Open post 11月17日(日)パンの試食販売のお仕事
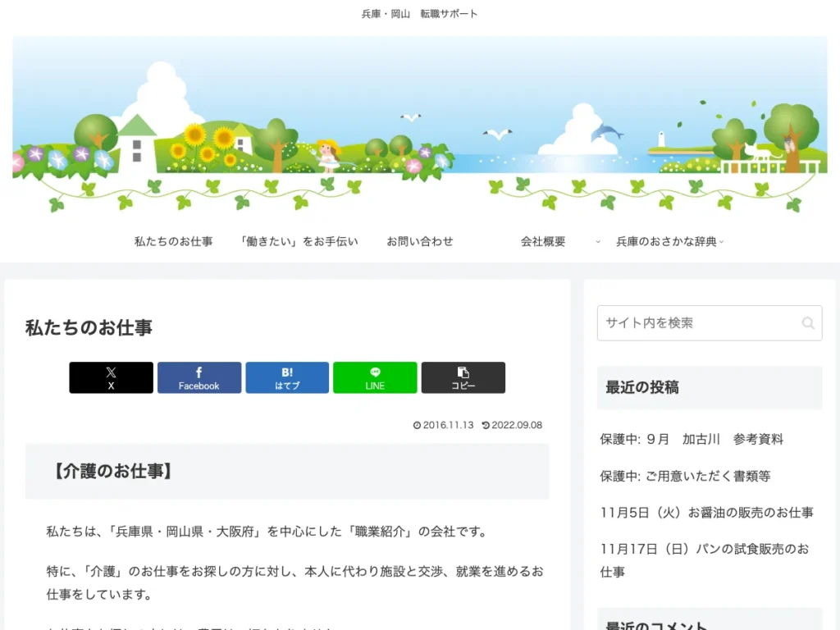840x630 pixels. coord(705,560)
